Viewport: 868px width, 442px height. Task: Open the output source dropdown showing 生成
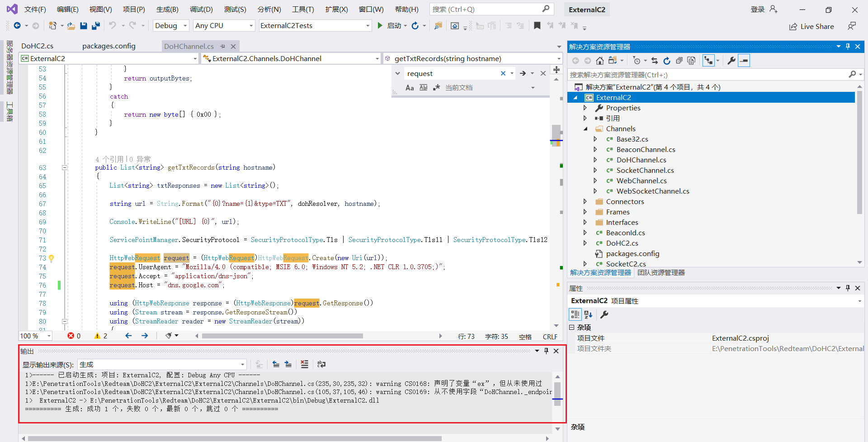[162, 365]
